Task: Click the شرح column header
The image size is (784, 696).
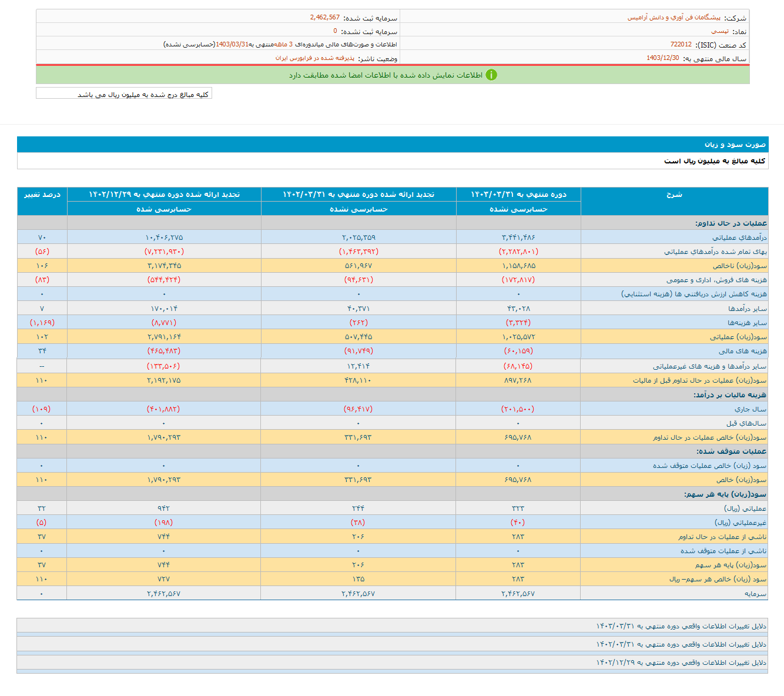Action: pos(674,195)
